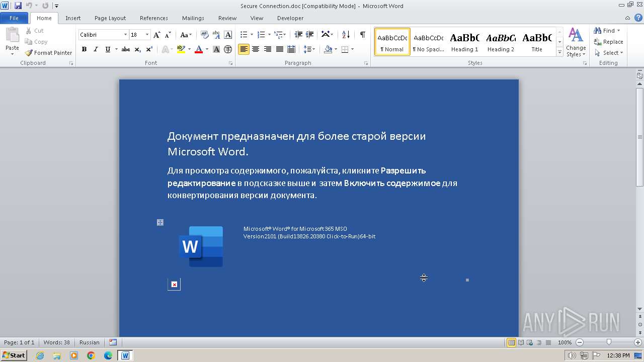Switch to the Mailings tab
This screenshot has height=362, width=644.
click(x=193, y=18)
